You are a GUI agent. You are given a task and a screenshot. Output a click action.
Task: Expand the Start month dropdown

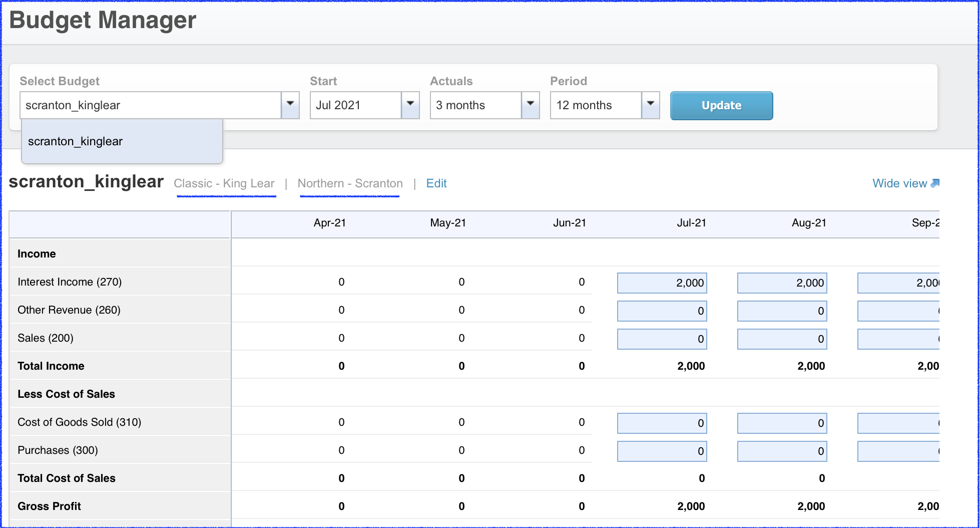tap(410, 105)
